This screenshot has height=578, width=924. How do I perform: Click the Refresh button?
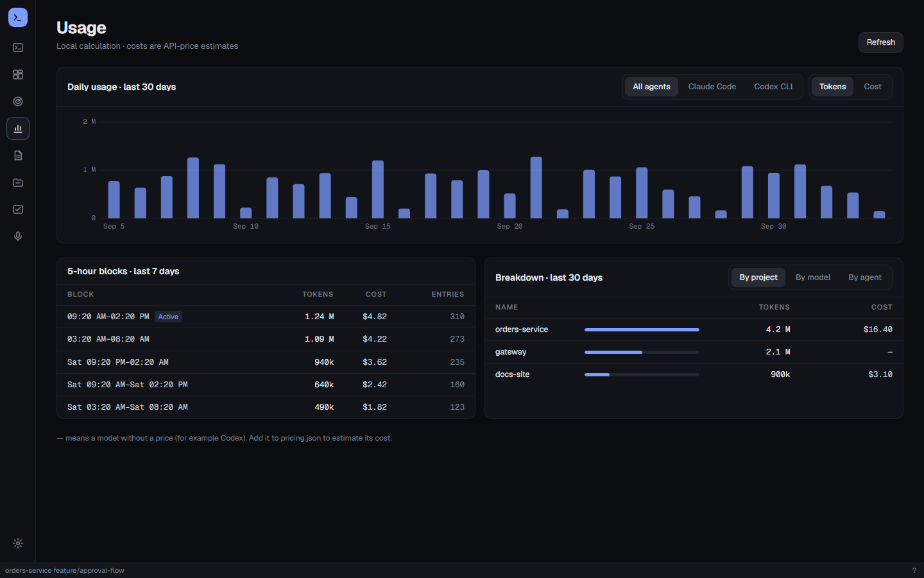(x=880, y=42)
